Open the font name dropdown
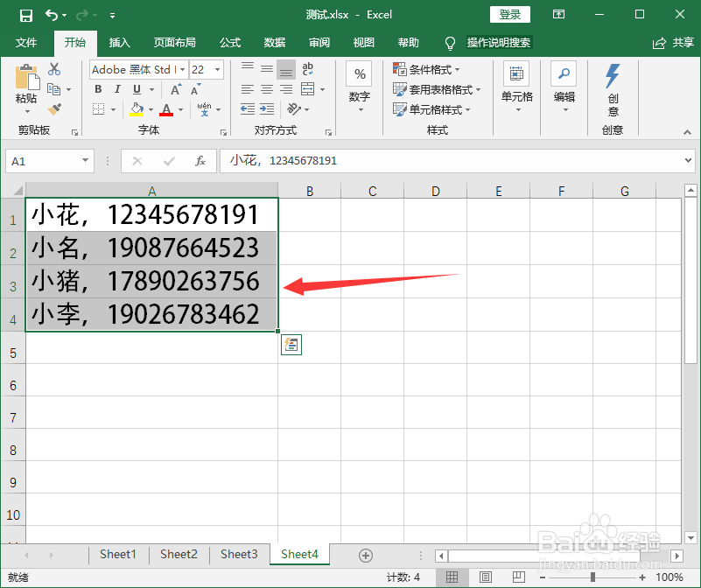 181,69
